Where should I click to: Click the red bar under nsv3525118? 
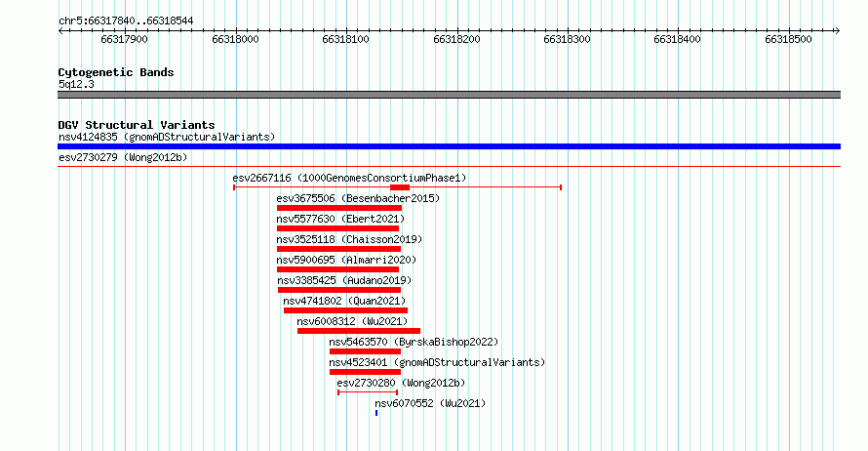pyautogui.click(x=338, y=249)
